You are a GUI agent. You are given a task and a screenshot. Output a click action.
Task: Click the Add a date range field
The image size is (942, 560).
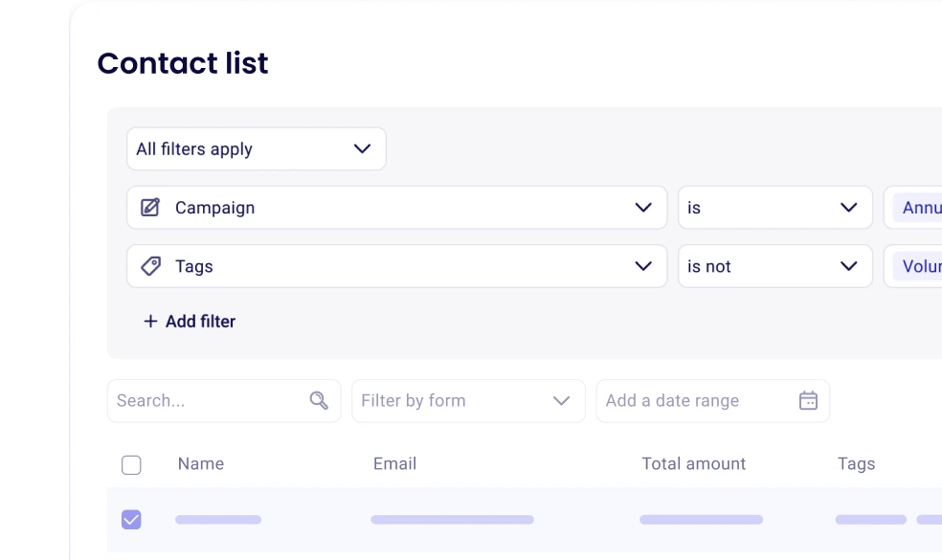(694, 400)
